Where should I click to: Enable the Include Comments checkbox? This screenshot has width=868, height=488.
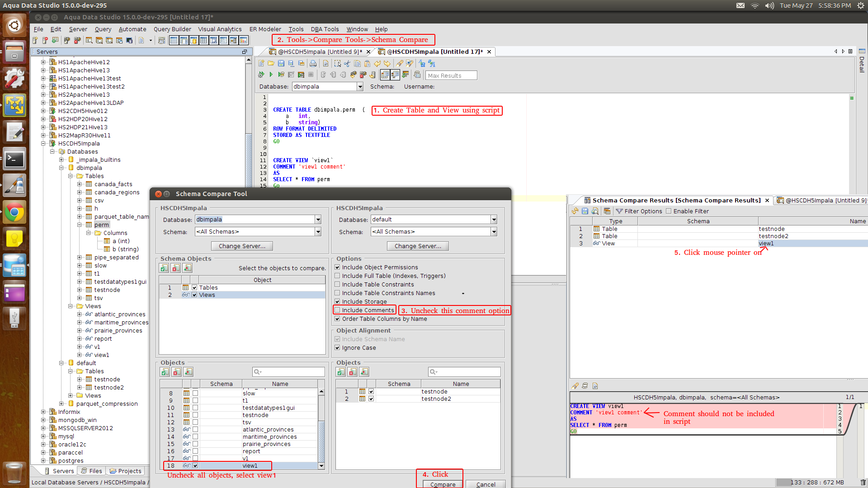(x=337, y=310)
